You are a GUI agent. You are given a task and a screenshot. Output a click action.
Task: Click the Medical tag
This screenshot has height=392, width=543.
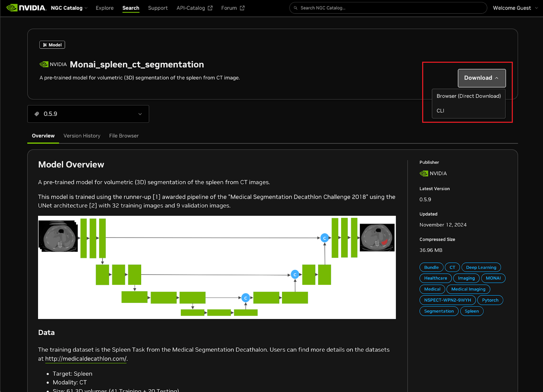(432, 289)
